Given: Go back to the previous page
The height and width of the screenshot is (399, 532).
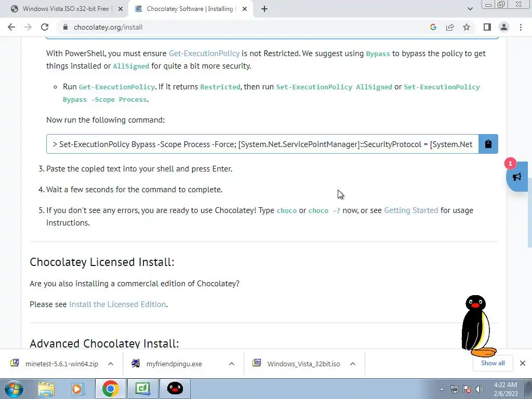Looking at the screenshot, I should coord(11,27).
